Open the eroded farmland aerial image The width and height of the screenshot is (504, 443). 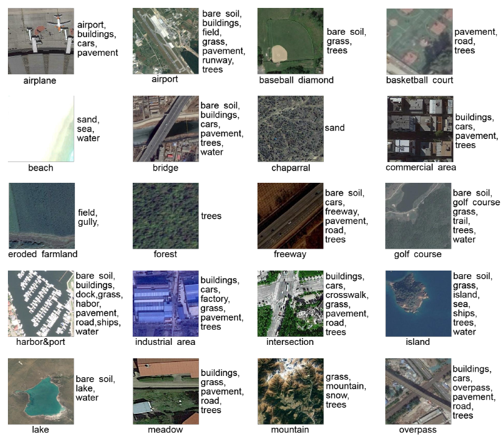41,216
